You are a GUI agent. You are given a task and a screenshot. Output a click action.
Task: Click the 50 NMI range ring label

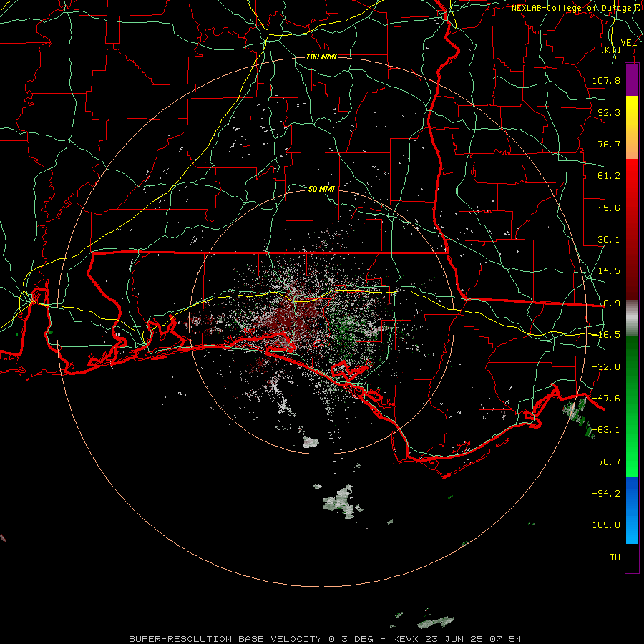[x=321, y=189]
